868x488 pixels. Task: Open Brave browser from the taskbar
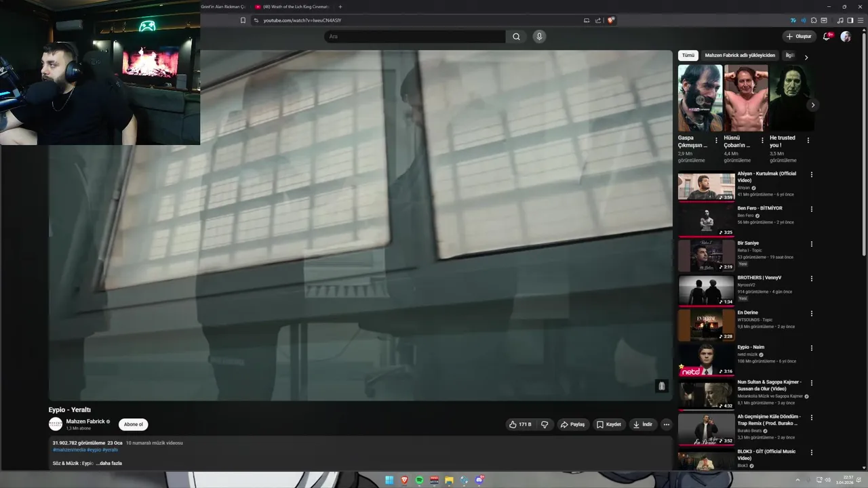click(x=405, y=480)
